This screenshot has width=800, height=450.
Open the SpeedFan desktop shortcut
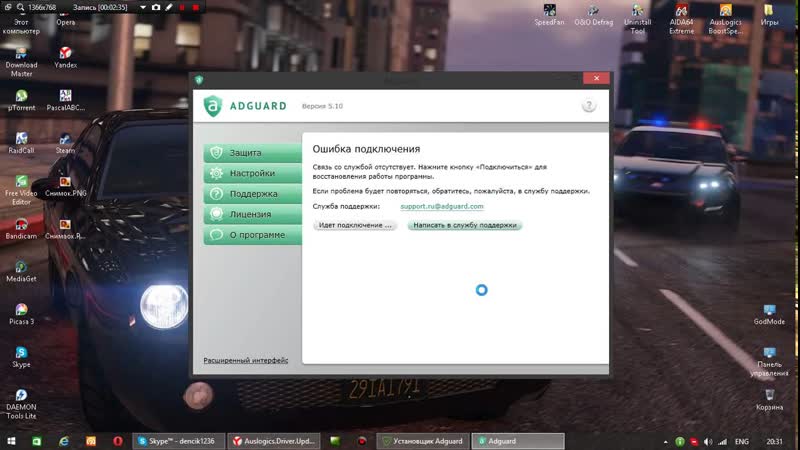click(549, 15)
